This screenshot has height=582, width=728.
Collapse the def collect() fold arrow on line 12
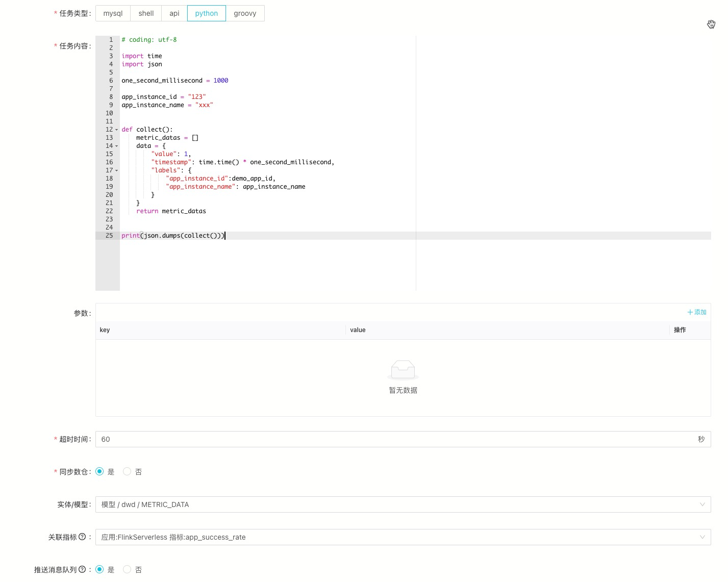[x=117, y=130]
